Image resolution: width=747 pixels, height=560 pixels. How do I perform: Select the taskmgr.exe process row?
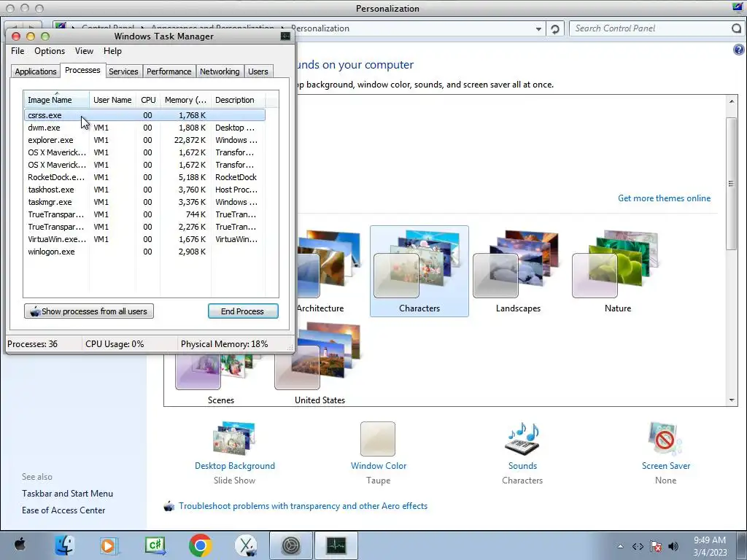click(144, 202)
